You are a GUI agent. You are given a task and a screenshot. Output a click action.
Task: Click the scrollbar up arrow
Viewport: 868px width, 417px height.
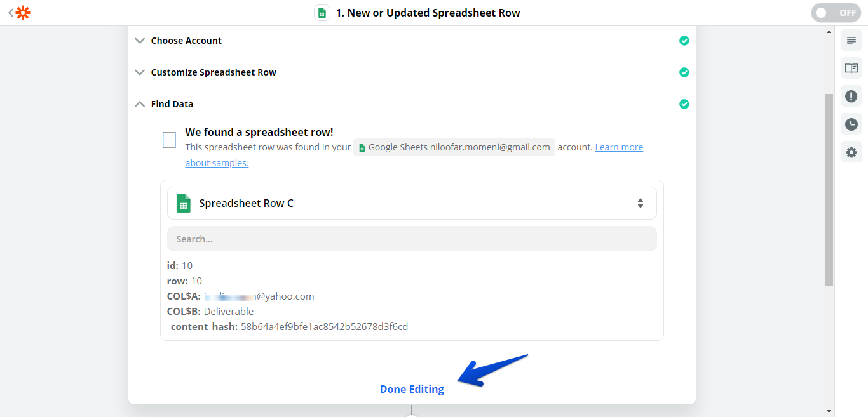tap(829, 31)
